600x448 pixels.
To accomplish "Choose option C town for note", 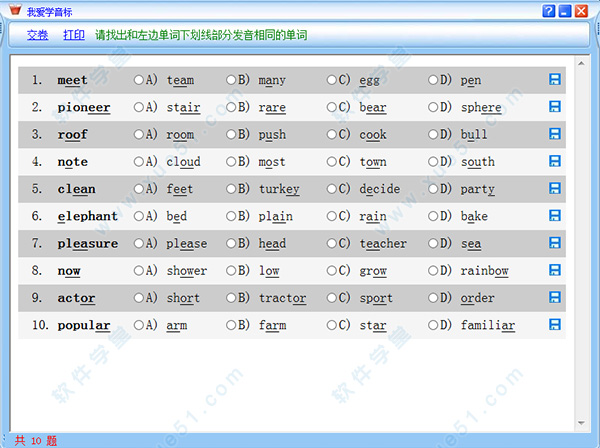I will (x=331, y=161).
